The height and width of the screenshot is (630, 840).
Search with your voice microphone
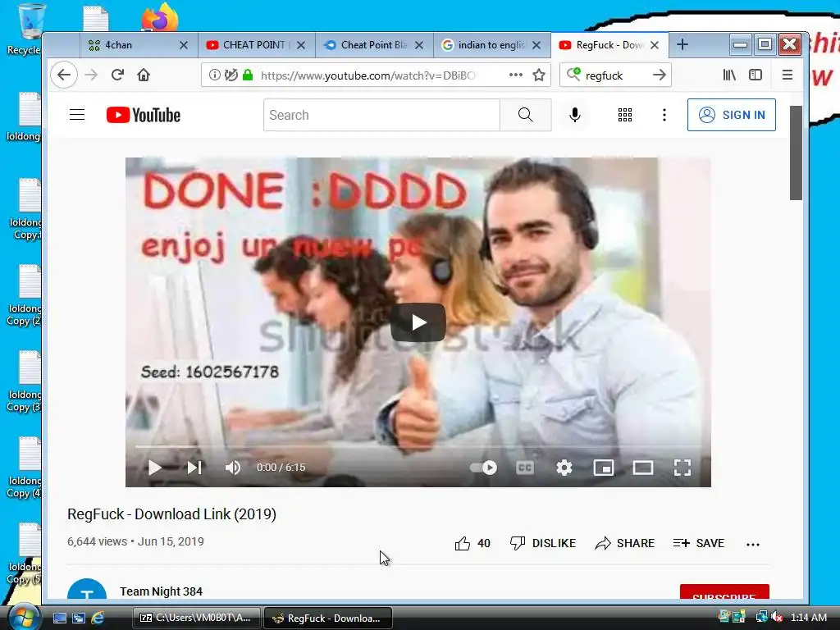[x=575, y=115]
